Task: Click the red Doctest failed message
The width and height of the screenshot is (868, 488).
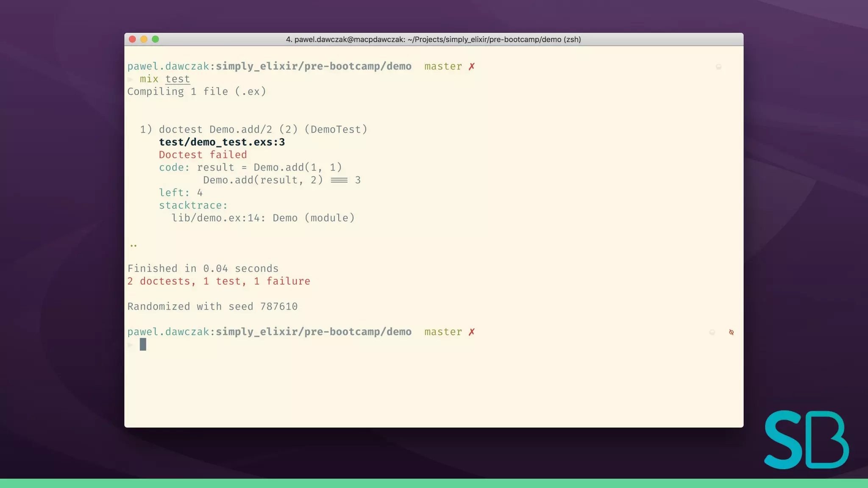Action: point(203,155)
